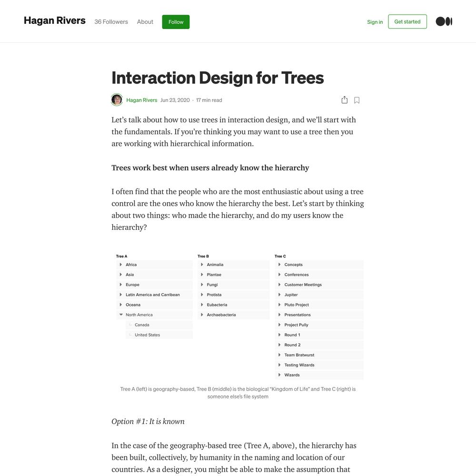Expand the Protista node arrow
Screen dimensions: 476x476
point(202,295)
